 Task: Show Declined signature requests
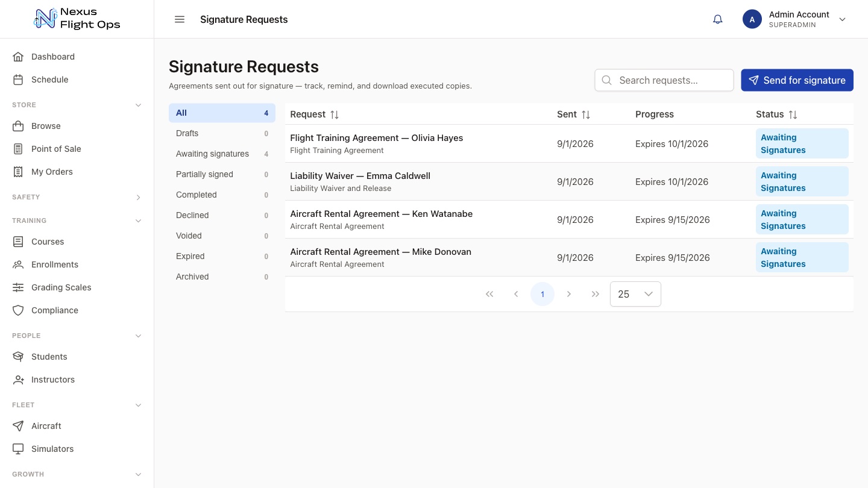click(222, 215)
